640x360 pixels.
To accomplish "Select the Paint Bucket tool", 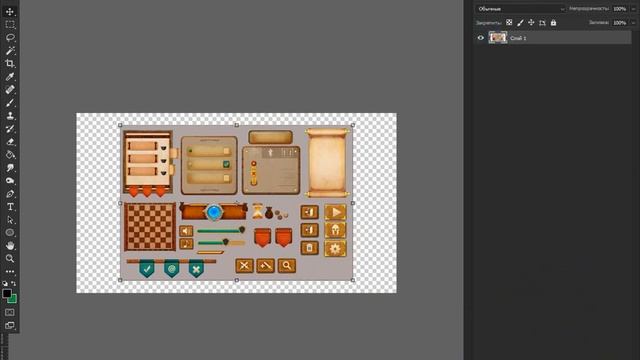I will coord(10,155).
